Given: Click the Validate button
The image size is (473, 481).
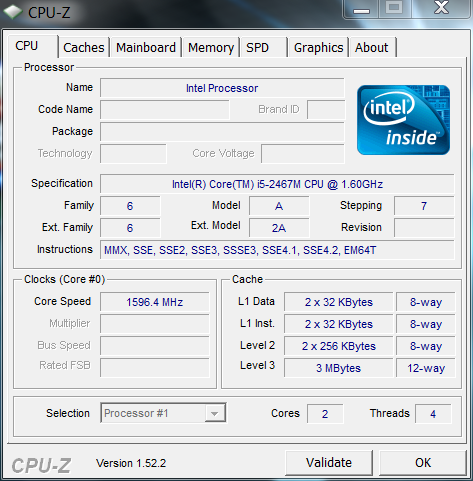Looking at the screenshot, I should [329, 463].
